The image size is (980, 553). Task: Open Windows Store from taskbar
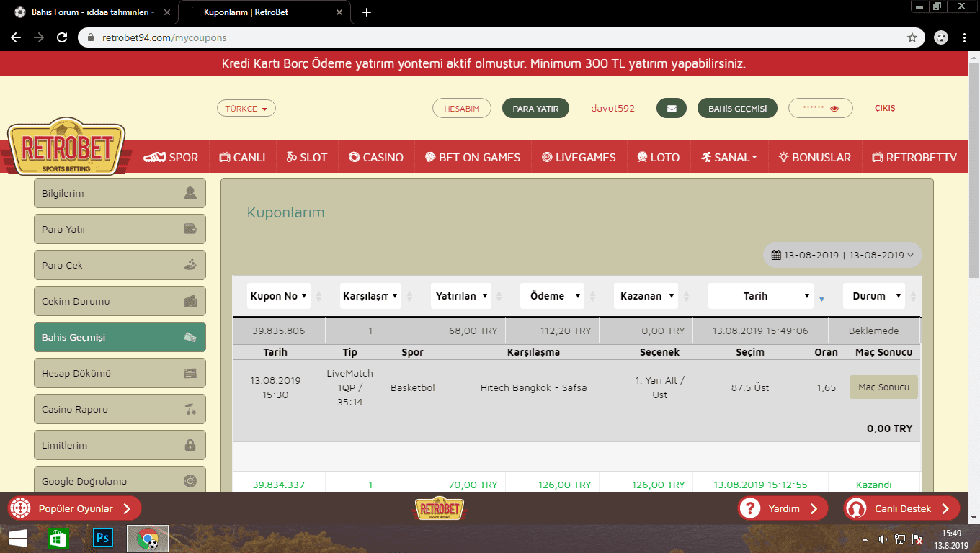(x=57, y=538)
